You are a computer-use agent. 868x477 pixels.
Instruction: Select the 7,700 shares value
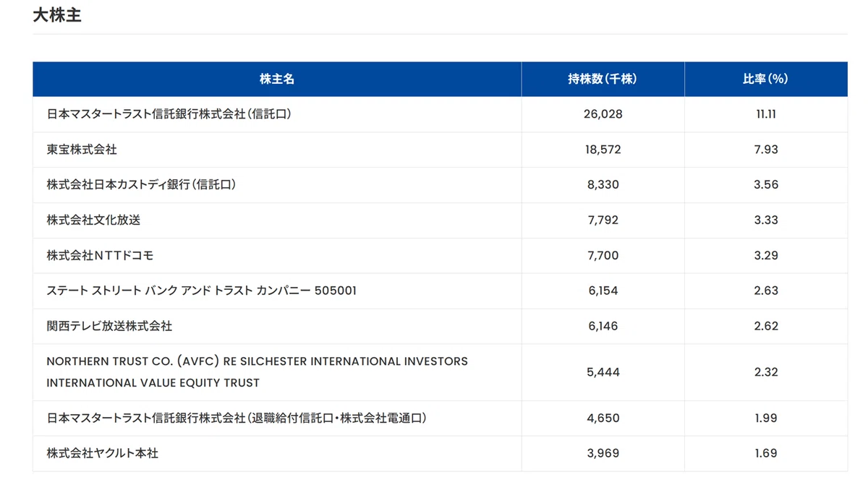603,256
